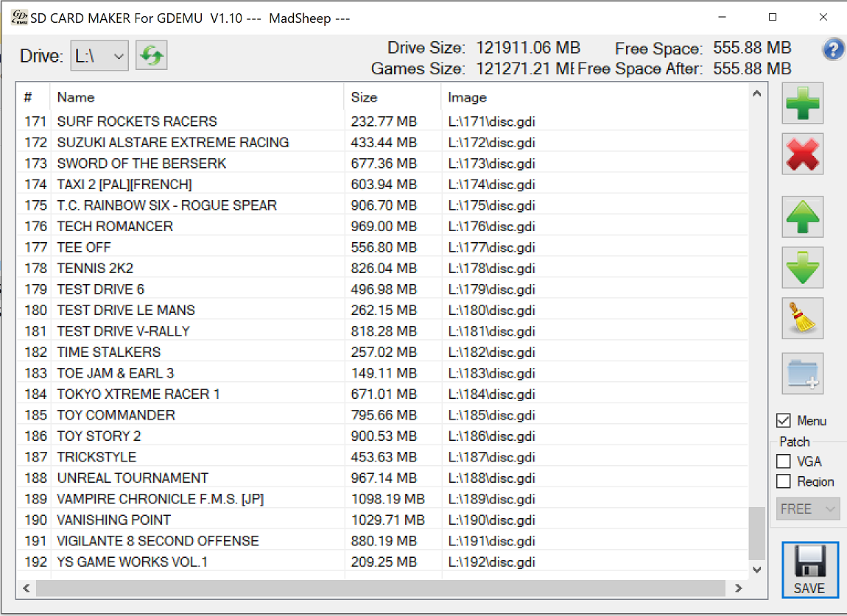Screen dimensions: 847x616
Task: Click the Name column header
Action: tap(197, 97)
